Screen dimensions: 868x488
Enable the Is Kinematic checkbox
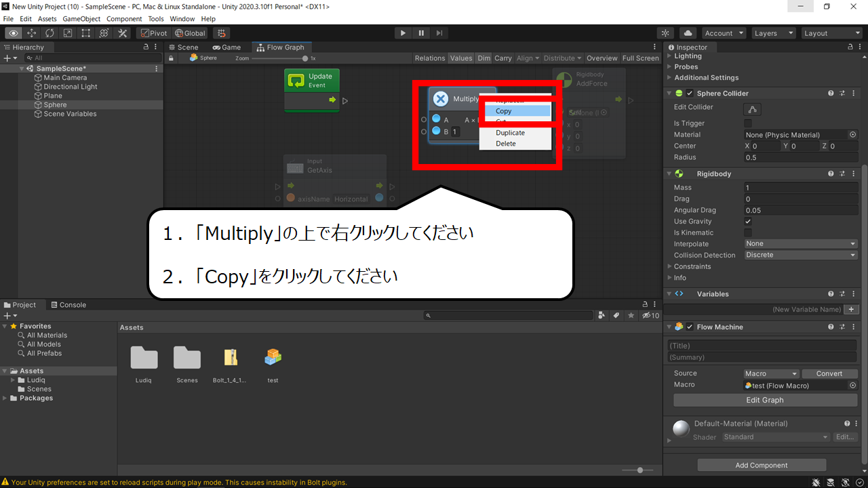[x=748, y=232]
